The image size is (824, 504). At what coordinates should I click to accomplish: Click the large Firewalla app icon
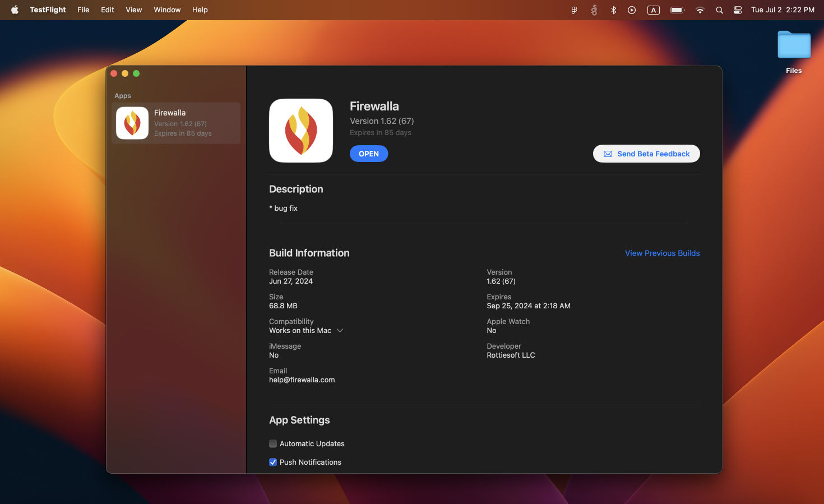coord(301,131)
